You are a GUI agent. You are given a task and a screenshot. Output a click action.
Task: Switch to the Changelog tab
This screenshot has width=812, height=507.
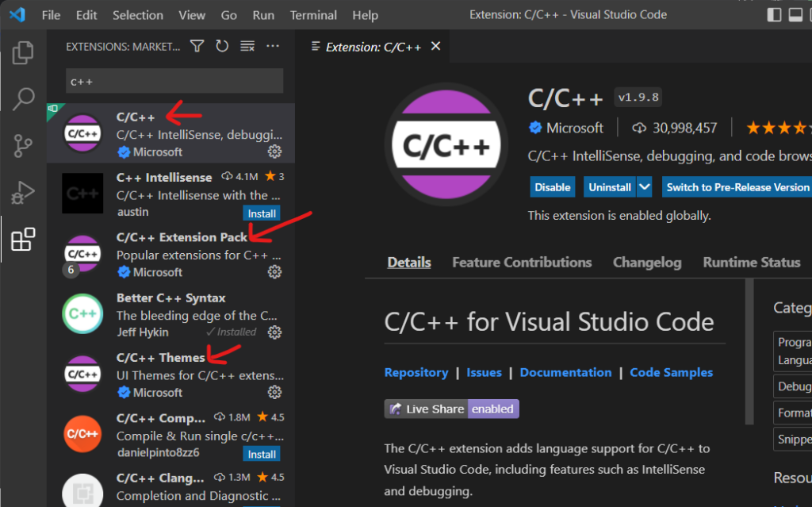click(x=647, y=263)
